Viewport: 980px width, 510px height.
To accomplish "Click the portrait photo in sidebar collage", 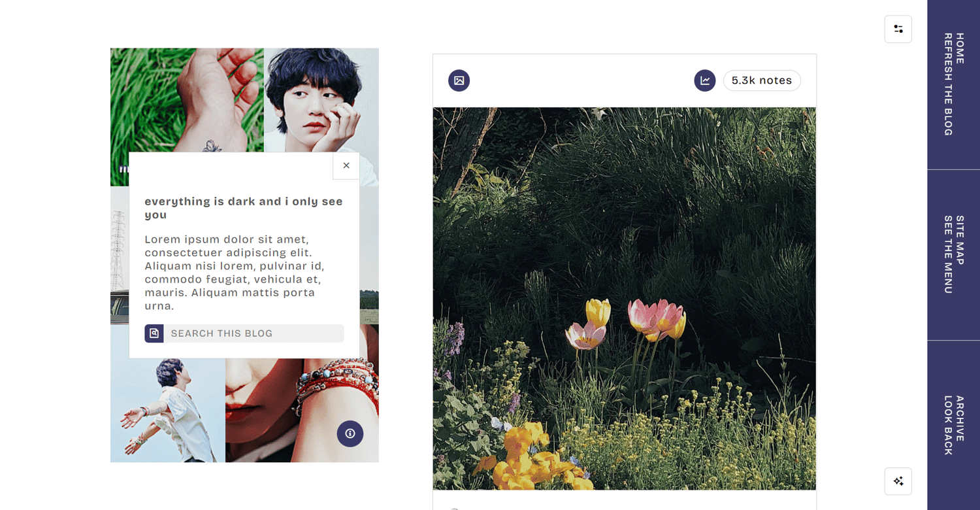I will [321, 99].
